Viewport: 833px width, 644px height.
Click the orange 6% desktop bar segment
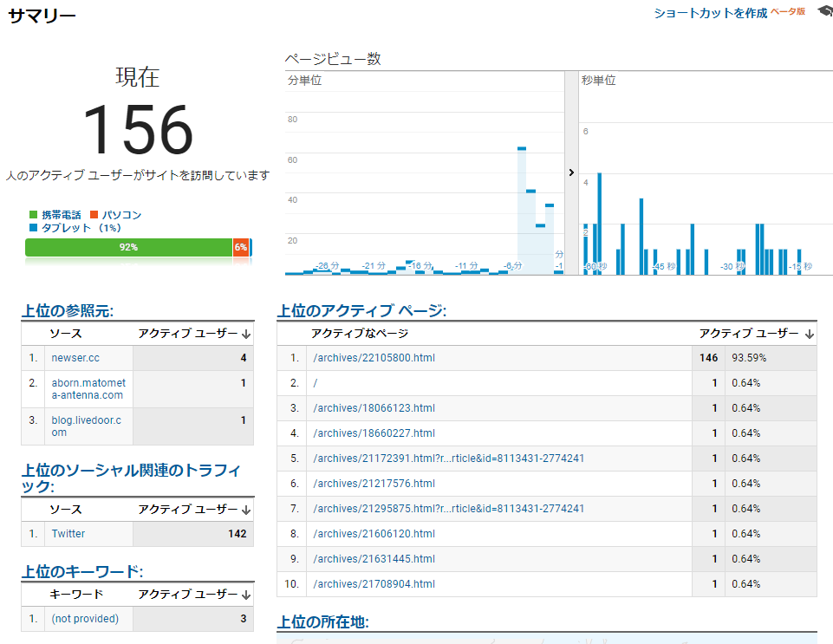(x=241, y=247)
